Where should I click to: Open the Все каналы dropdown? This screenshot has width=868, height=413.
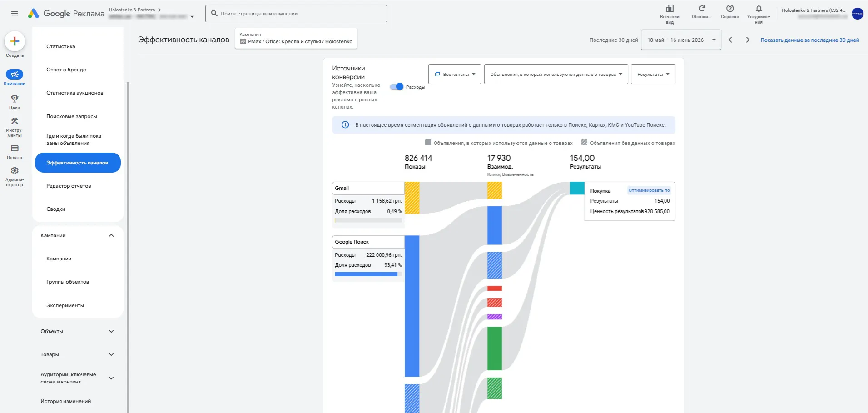[x=455, y=74]
